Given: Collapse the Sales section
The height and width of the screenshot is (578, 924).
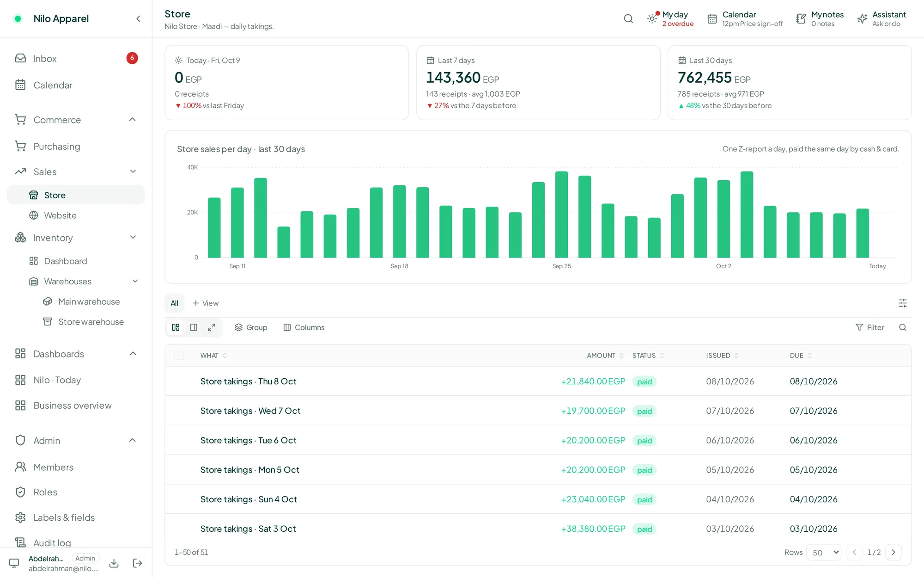Looking at the screenshot, I should point(133,172).
